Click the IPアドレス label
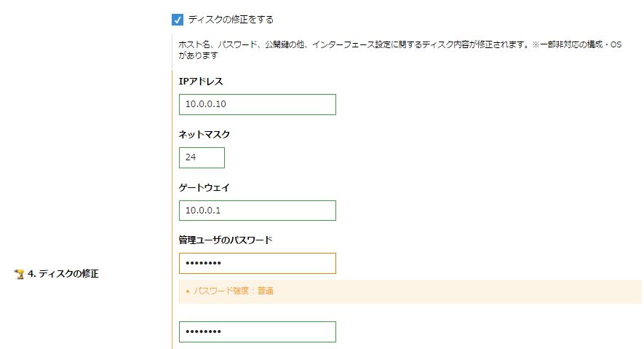The height and width of the screenshot is (349, 644). [201, 81]
